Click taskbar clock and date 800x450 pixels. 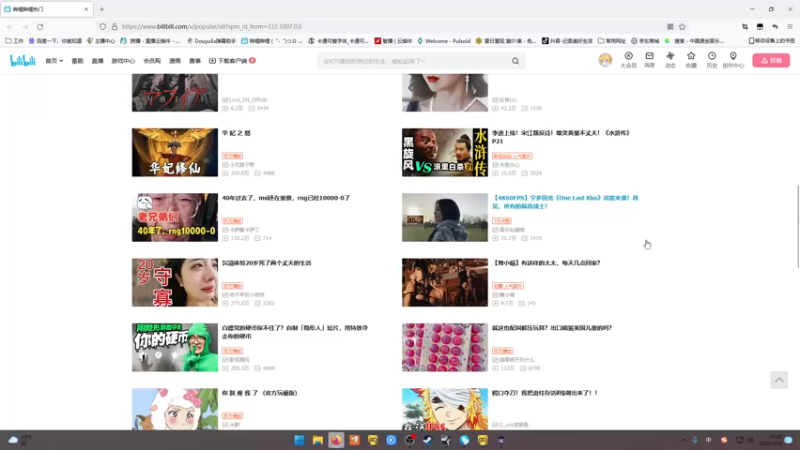pos(770,440)
